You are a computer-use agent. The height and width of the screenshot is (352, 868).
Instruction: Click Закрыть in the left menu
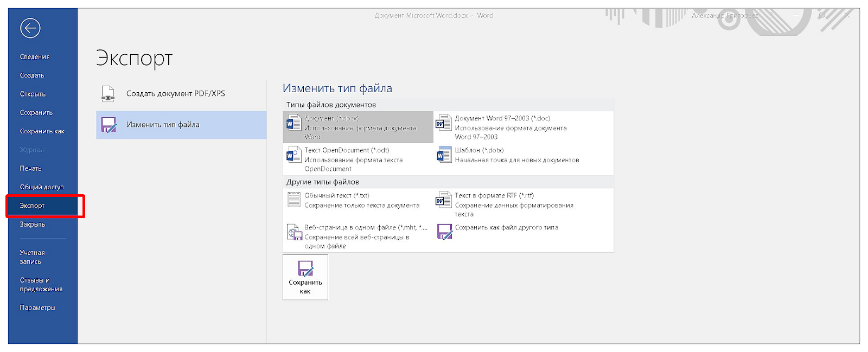tap(33, 225)
